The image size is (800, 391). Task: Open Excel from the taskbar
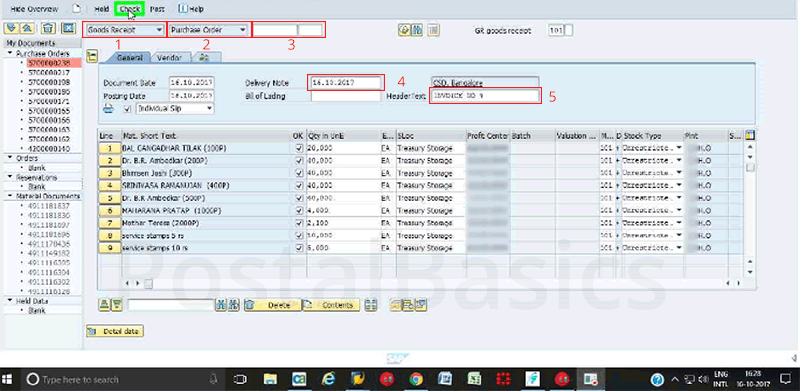pyautogui.click(x=474, y=379)
